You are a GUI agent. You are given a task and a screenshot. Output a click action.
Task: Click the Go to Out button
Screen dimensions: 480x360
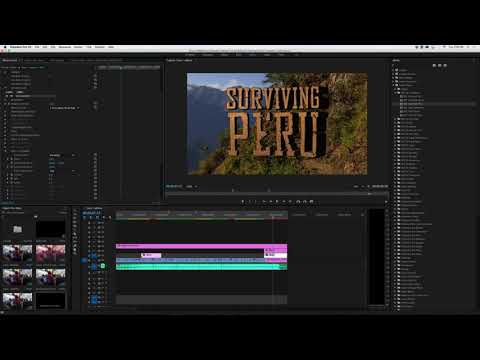pos(290,202)
